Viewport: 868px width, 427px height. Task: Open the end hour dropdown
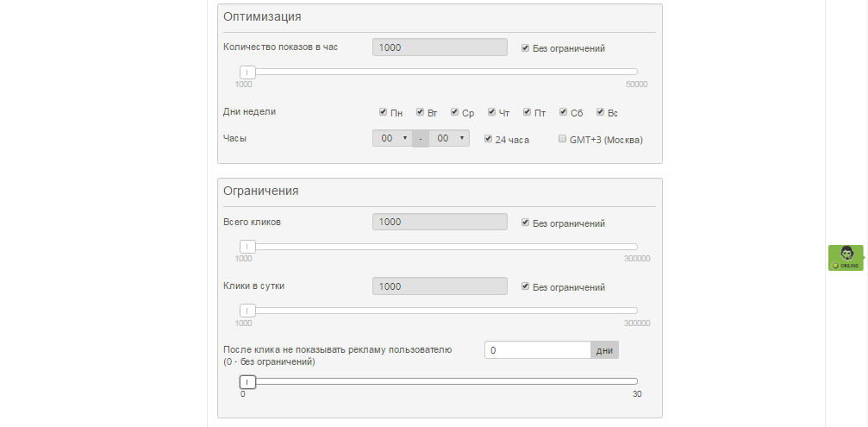[449, 138]
